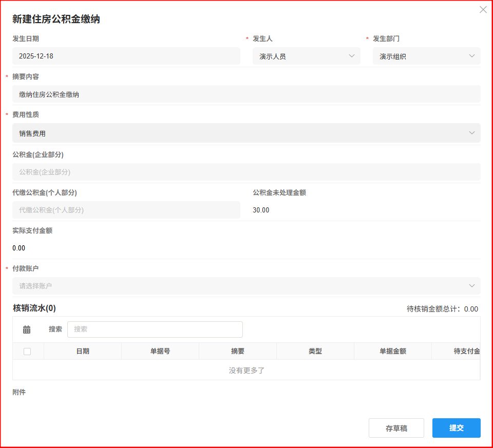Screen dimensions: 493x448
Task: Click the 存草稿 save draft button
Action: [396, 427]
